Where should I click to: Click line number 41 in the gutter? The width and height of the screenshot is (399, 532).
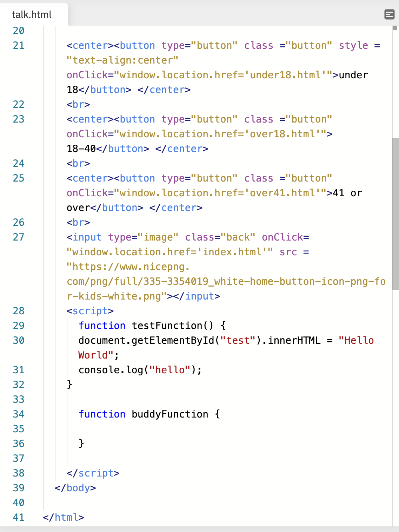pyautogui.click(x=19, y=517)
